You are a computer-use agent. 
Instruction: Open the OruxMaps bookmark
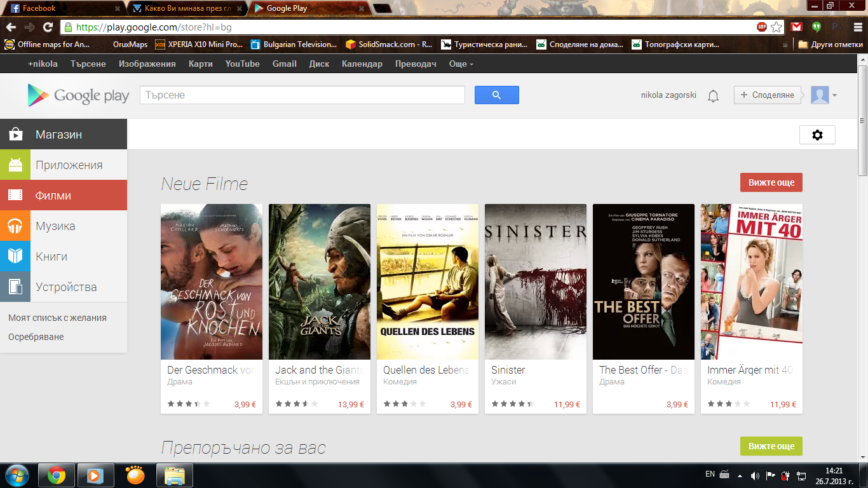(x=130, y=44)
